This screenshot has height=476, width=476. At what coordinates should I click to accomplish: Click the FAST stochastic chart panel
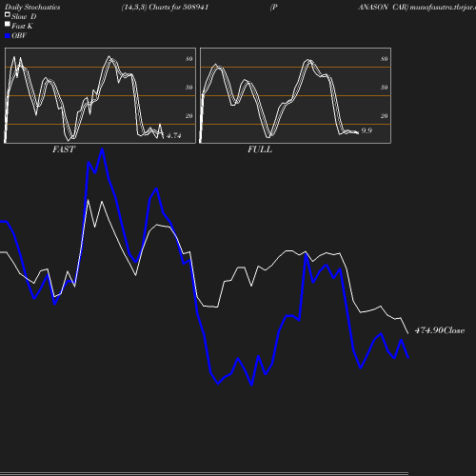[100, 95]
